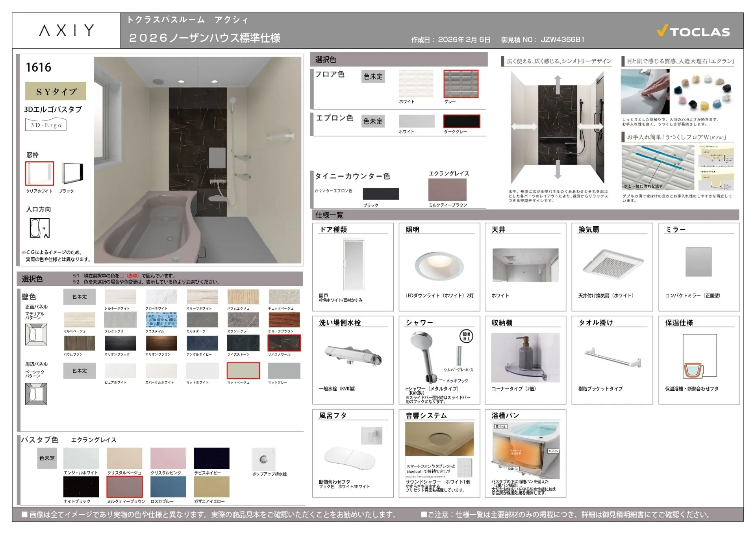Screen dimensions: 756x534
Task: Select the クリスタルピンク bathtub color swatch
Action: (168, 458)
